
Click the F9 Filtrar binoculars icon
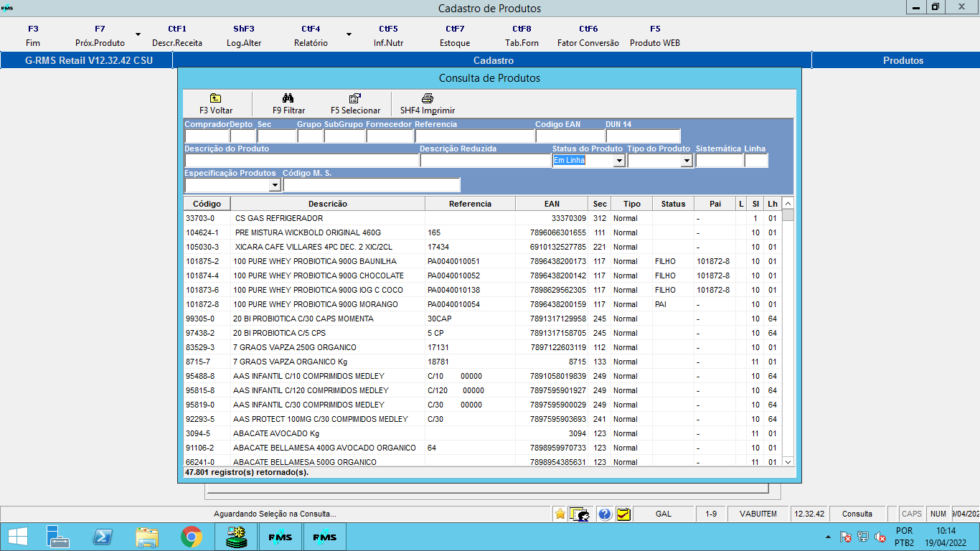288,98
